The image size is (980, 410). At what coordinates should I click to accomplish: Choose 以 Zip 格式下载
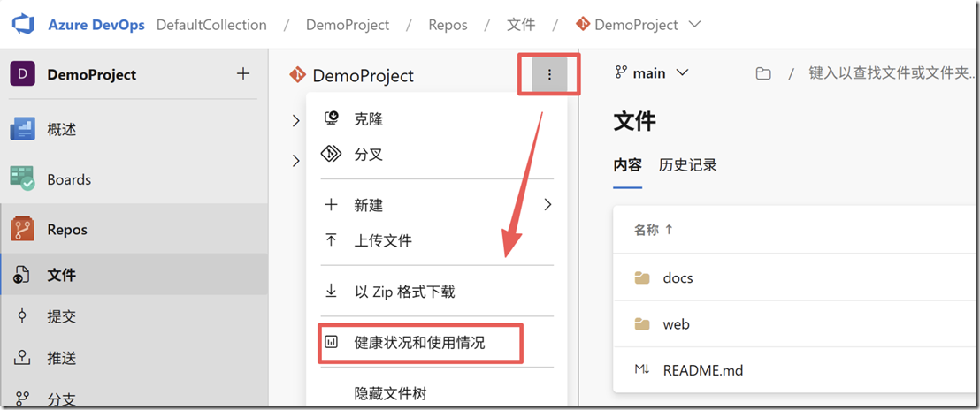pyautogui.click(x=436, y=292)
